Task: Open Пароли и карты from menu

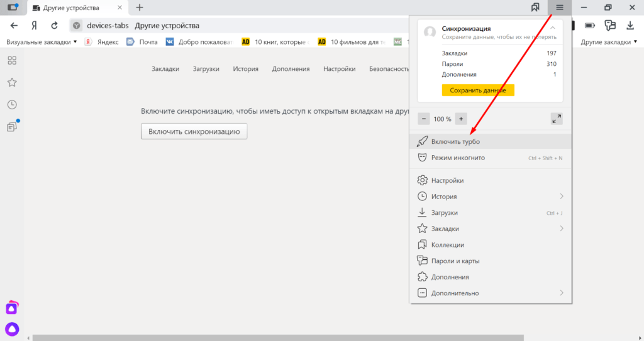Action: click(491, 261)
